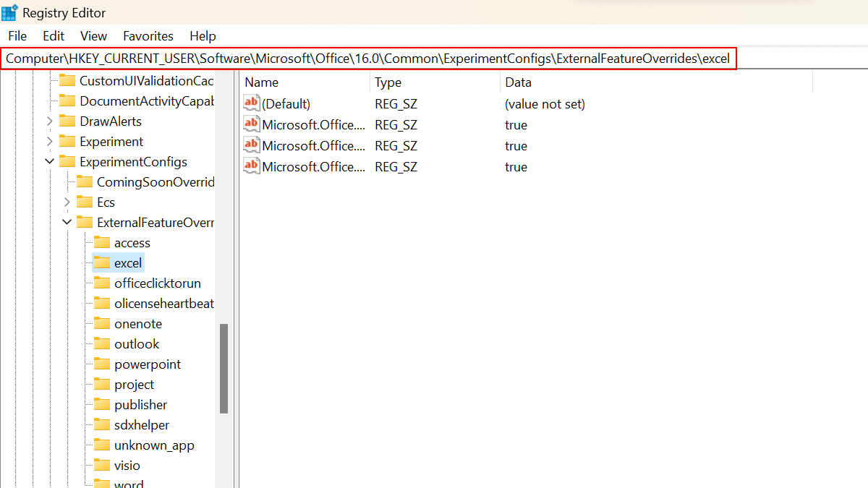Screen dimensions: 868x488
Task: Expand the Ecs key chevron
Action: coord(67,202)
